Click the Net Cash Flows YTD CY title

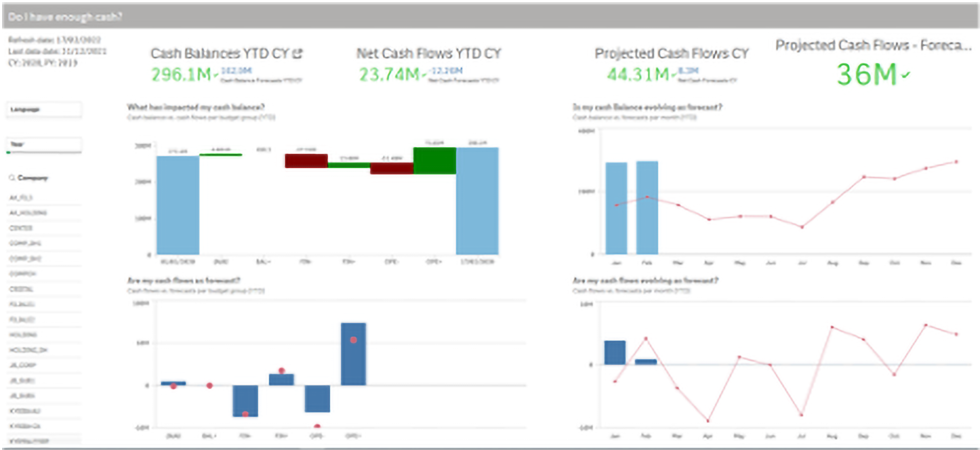click(x=429, y=53)
